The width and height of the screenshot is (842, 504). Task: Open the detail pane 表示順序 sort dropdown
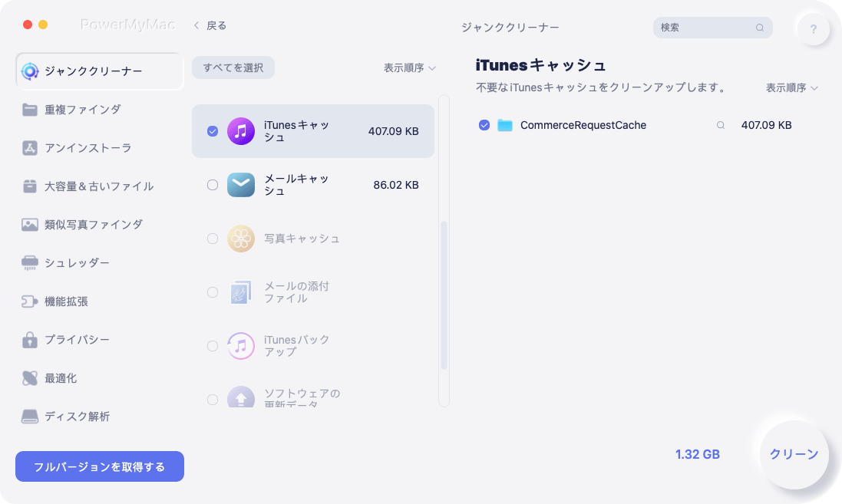click(791, 87)
